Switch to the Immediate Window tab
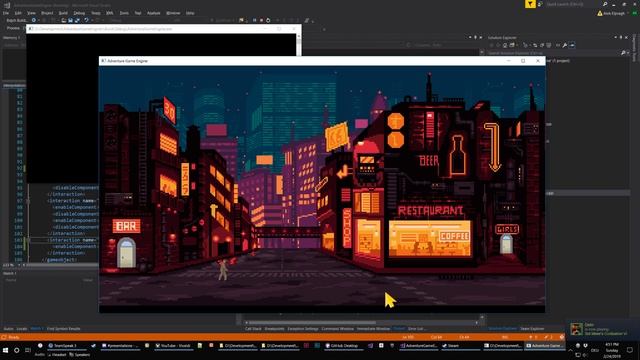Screen dimensions: 640x360 (x=373, y=329)
